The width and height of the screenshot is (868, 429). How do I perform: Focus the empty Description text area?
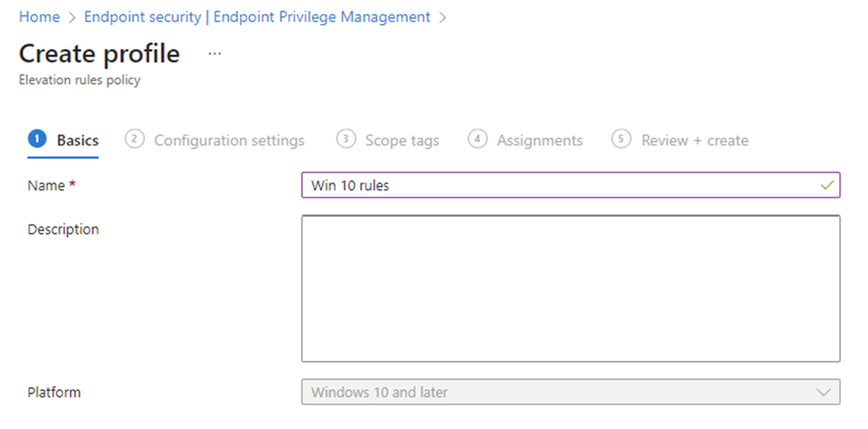coord(570,288)
